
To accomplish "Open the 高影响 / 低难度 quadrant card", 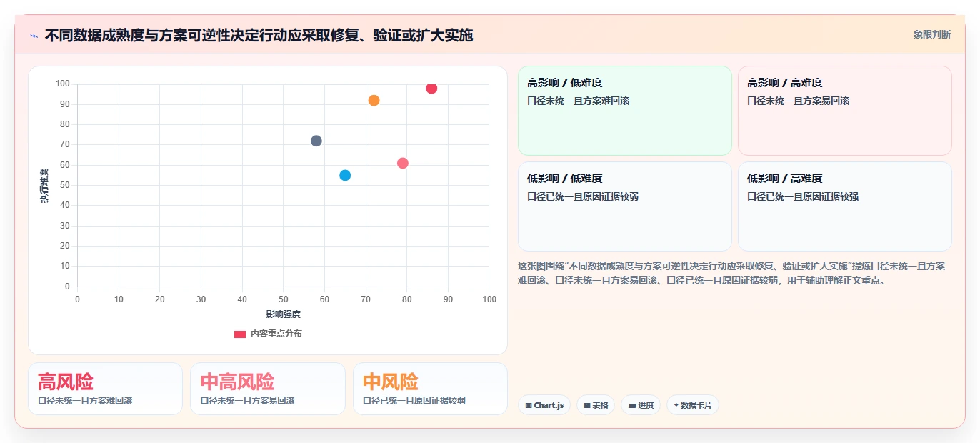I will 625,111.
